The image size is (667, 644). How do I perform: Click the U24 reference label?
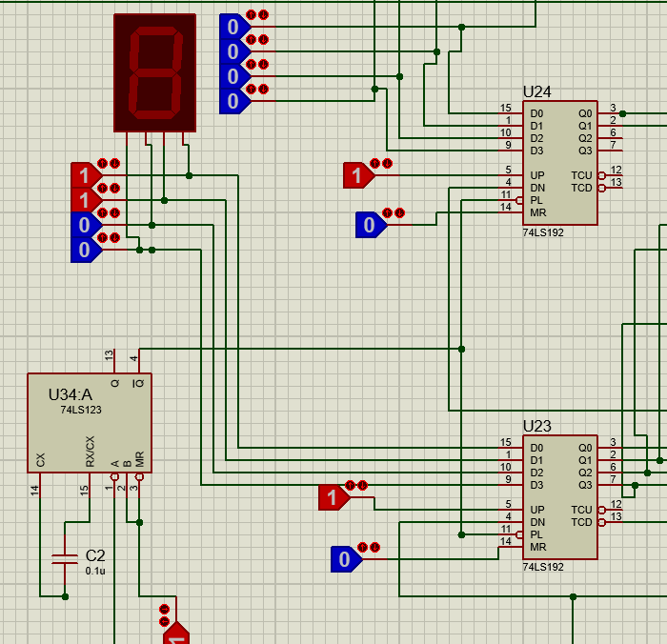click(536, 91)
